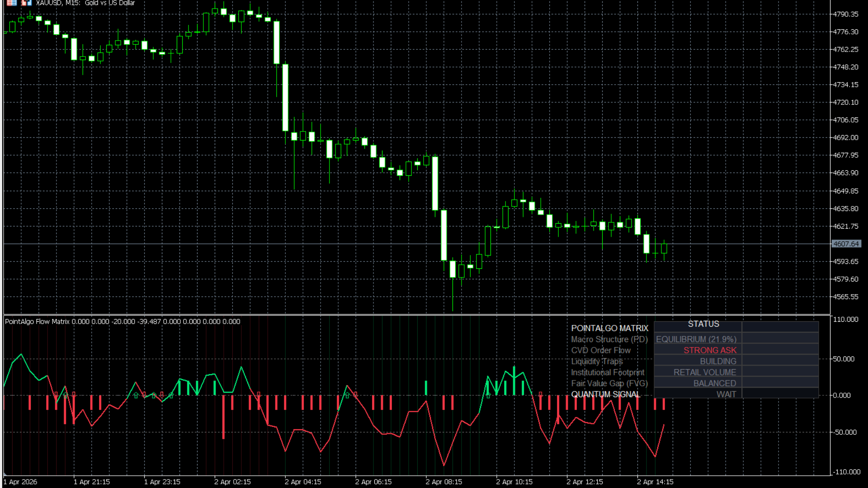Click the RETAIL VOLUME footprint cell

coord(705,372)
